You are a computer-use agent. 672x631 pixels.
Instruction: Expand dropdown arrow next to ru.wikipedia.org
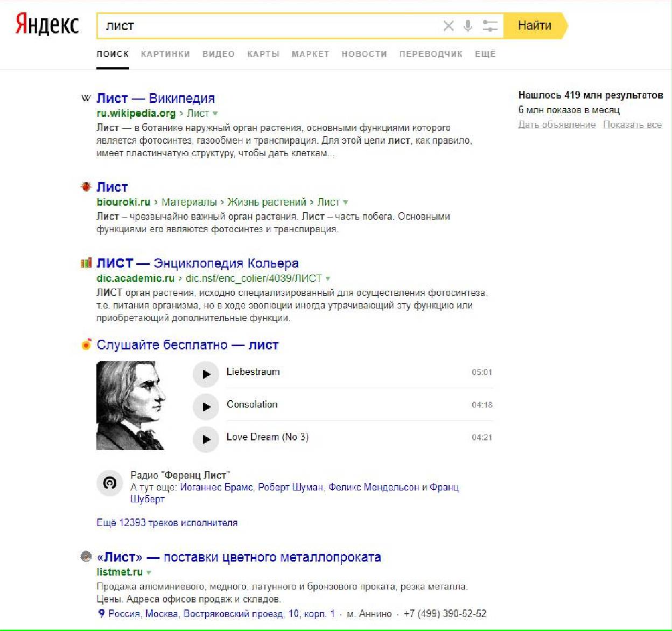215,114
